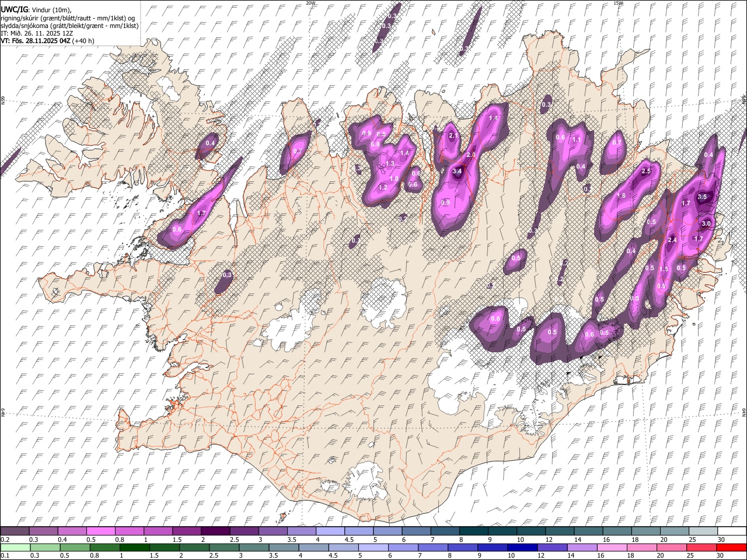Click the 3.5 precipitation value on east coast
This screenshot has width=747, height=560.
coord(702,197)
